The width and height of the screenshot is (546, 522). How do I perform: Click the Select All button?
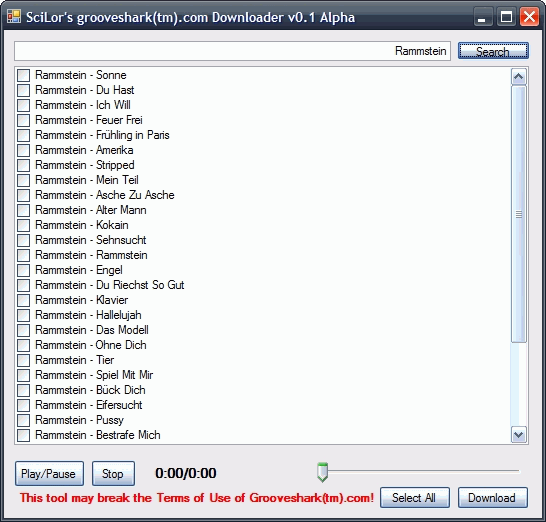tap(414, 498)
